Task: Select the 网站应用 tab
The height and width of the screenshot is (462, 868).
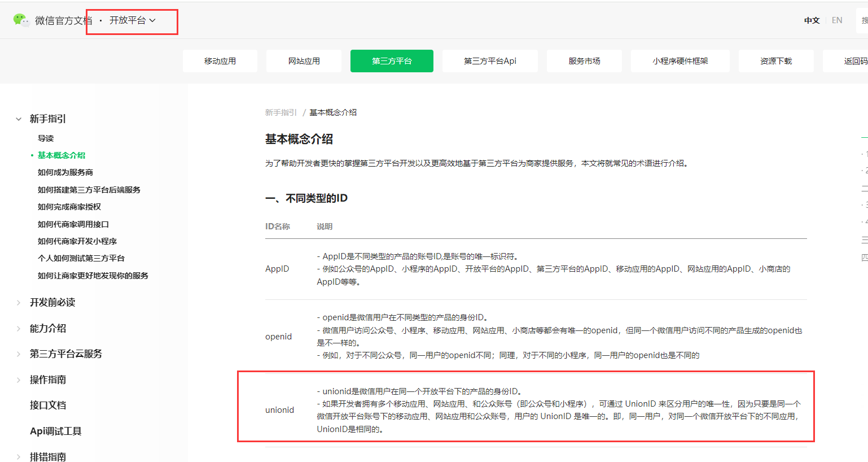Action: (x=304, y=61)
